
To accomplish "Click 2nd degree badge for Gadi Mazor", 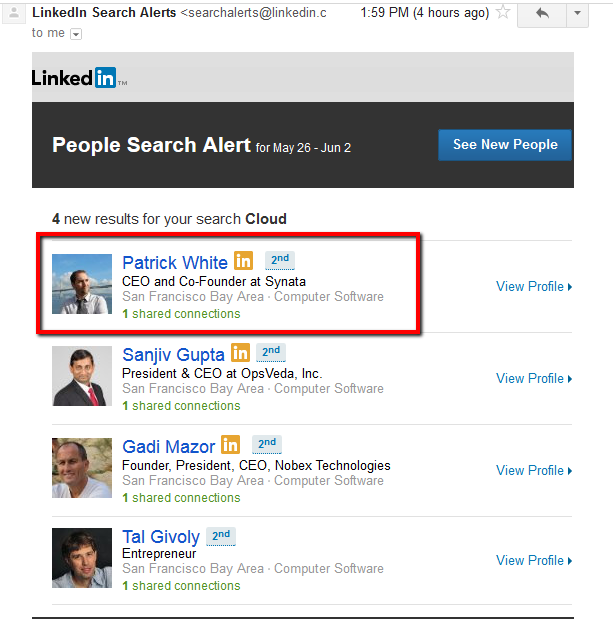I will tap(267, 445).
